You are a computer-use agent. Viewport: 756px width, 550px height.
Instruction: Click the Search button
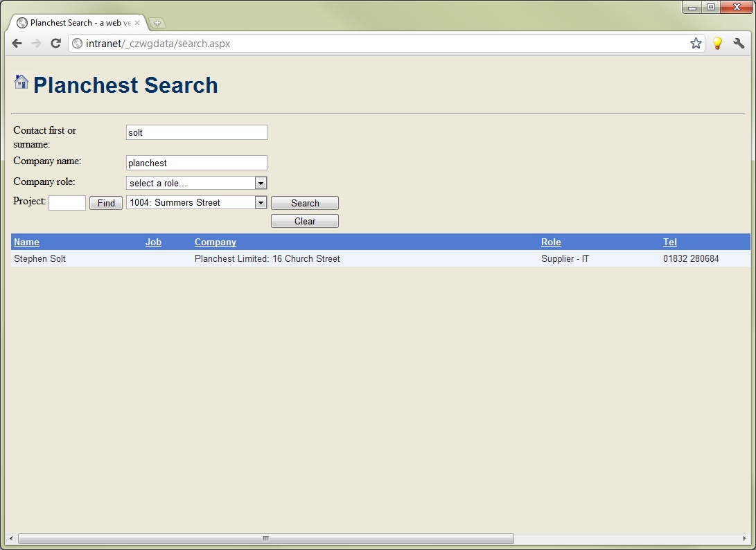point(305,203)
